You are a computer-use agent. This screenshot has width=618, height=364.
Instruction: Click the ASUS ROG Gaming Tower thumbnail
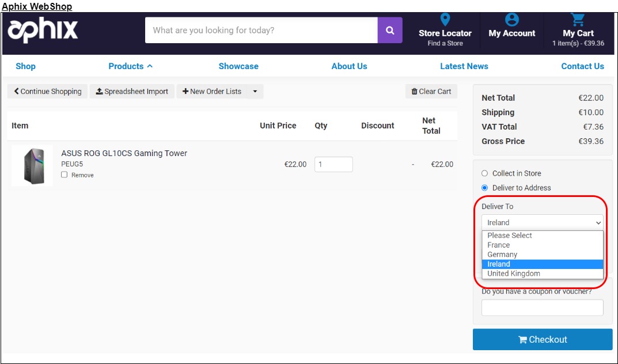pos(32,165)
